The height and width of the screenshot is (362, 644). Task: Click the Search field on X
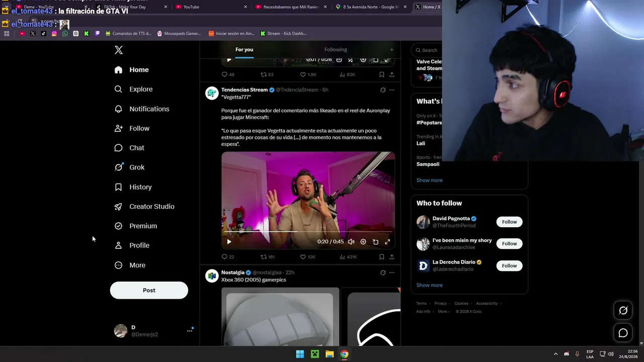tap(428, 50)
